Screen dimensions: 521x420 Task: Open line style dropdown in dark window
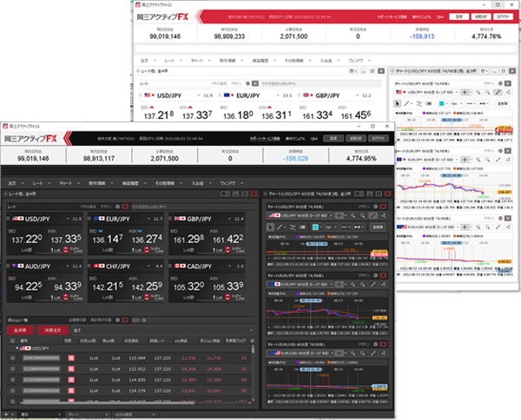coord(346,227)
